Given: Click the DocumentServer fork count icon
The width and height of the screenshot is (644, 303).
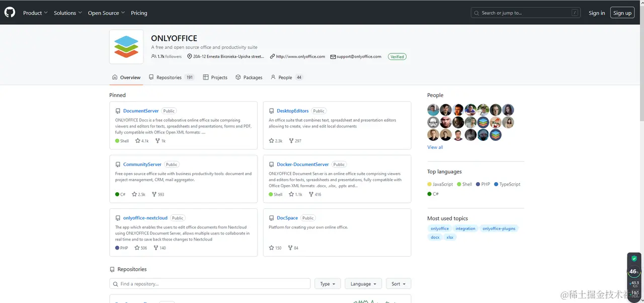Looking at the screenshot, I should click(x=158, y=141).
